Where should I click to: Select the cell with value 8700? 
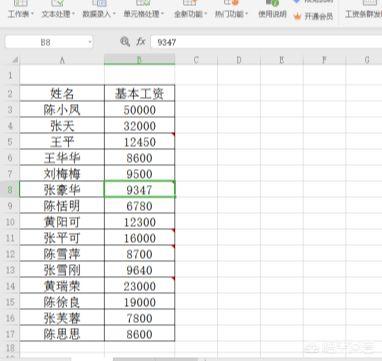(x=140, y=253)
